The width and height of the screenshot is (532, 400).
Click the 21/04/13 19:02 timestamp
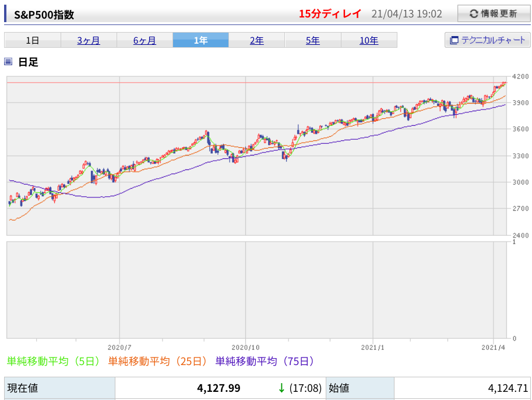point(407,14)
